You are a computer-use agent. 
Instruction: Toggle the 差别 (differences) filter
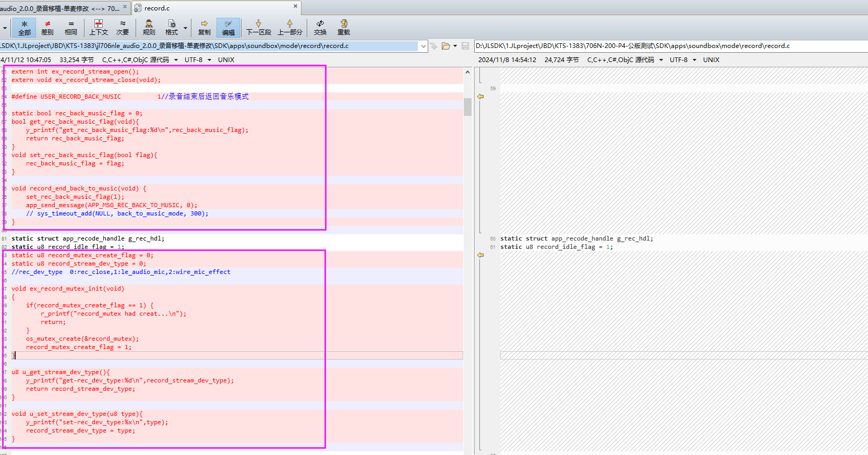47,28
